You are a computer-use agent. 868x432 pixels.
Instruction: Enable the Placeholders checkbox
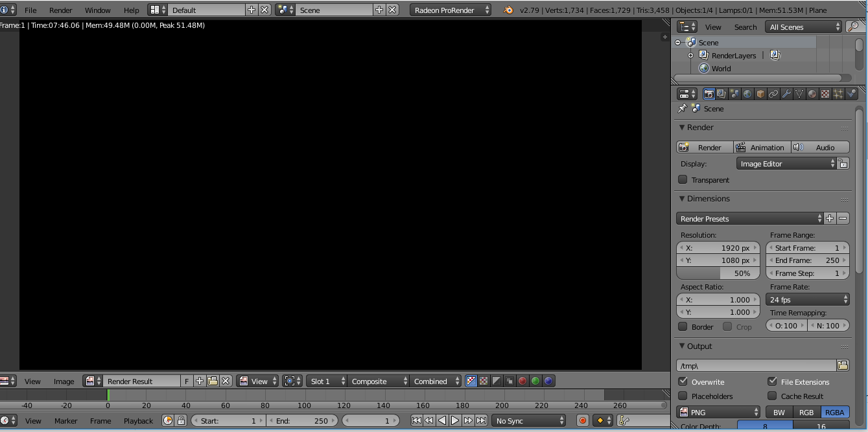683,396
